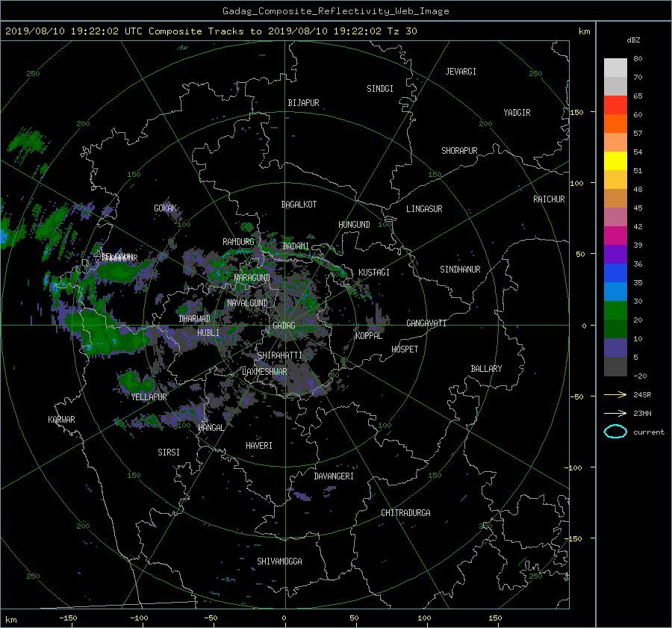Click the LINGASUR city label

(424, 209)
